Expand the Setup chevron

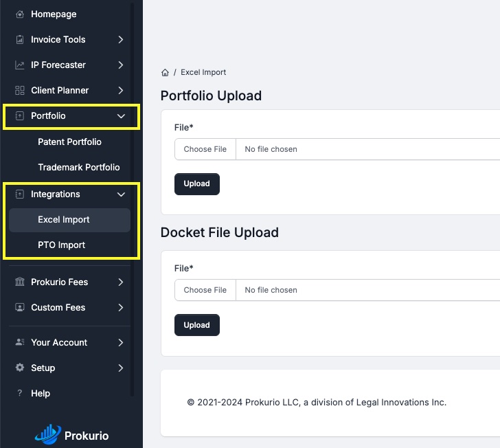coord(121,368)
